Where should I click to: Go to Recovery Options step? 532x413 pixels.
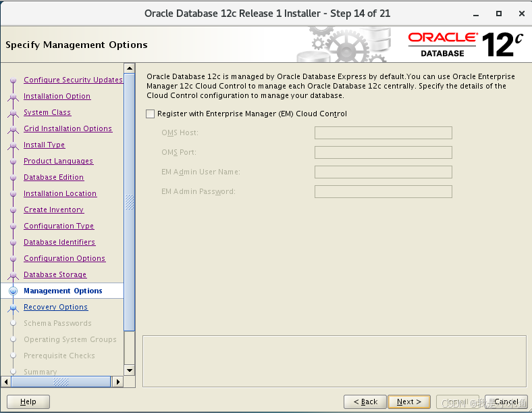55,307
